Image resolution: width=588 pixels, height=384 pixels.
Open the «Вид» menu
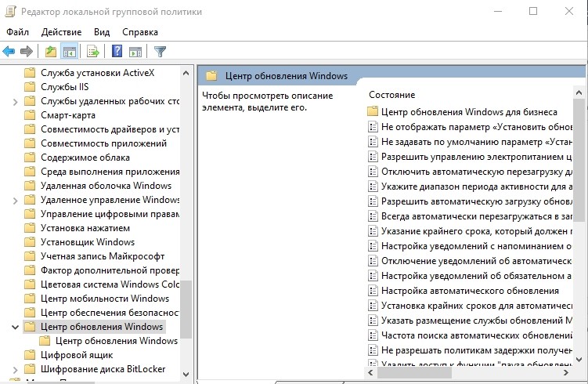coord(102,32)
